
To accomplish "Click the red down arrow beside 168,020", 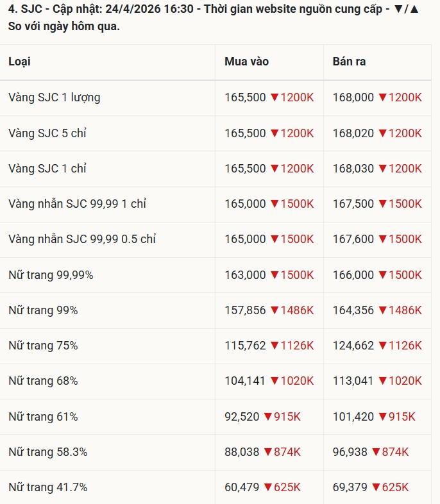I will click(382, 133).
